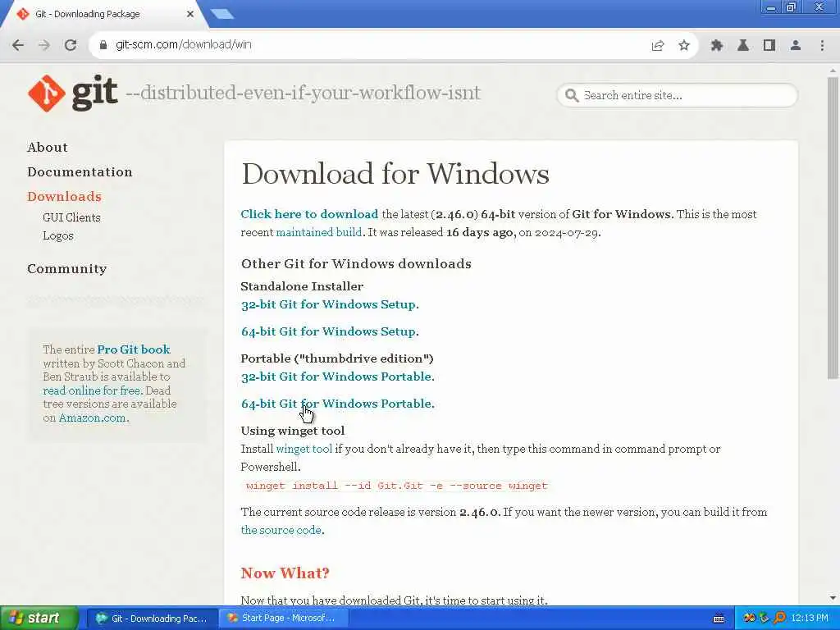The width and height of the screenshot is (840, 630).
Task: Open the Amazon.com link
Action: coord(92,418)
